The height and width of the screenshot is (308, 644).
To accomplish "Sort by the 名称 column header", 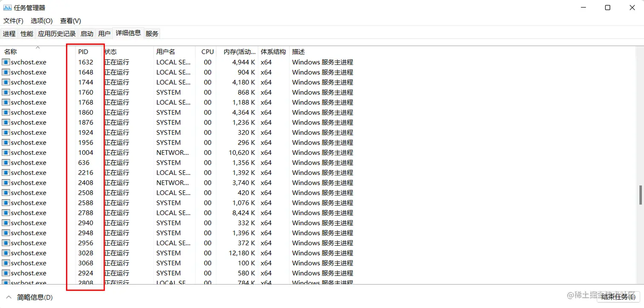I will (x=38, y=51).
